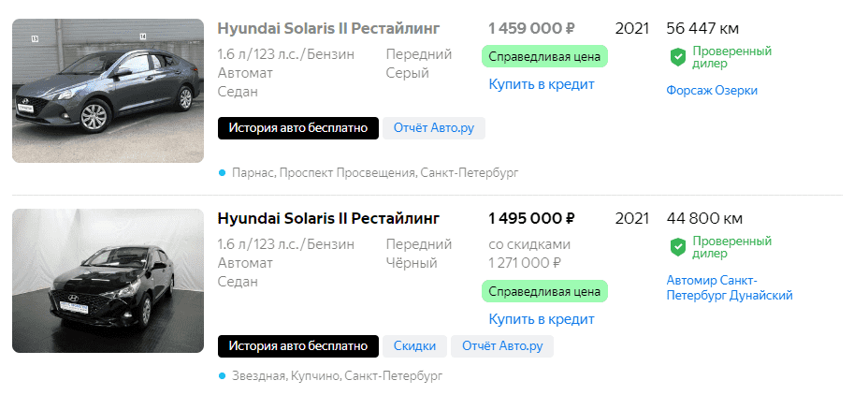This screenshot has height=395, width=868.
Task: Open the first Hyundai Solaris II listing title
Action: point(328,28)
